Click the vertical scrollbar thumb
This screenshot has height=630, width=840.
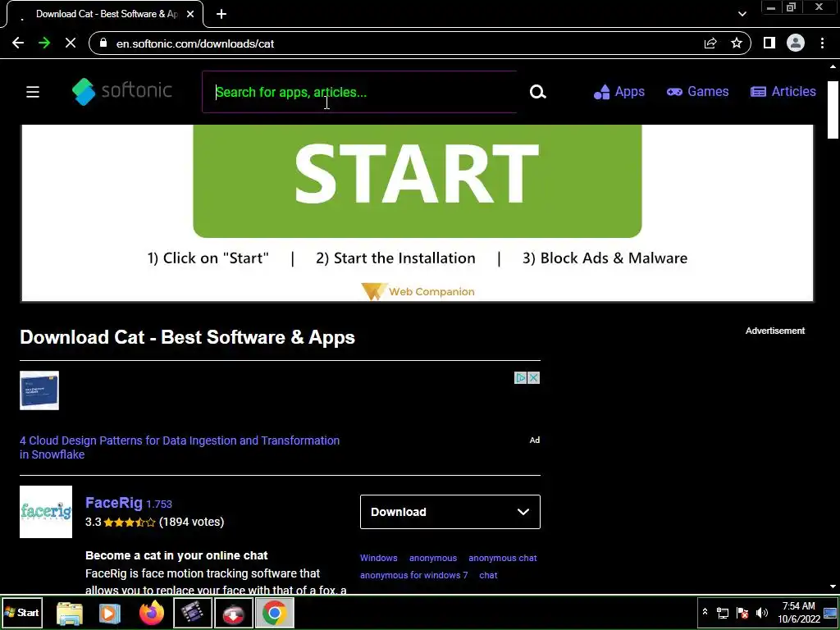(833, 110)
